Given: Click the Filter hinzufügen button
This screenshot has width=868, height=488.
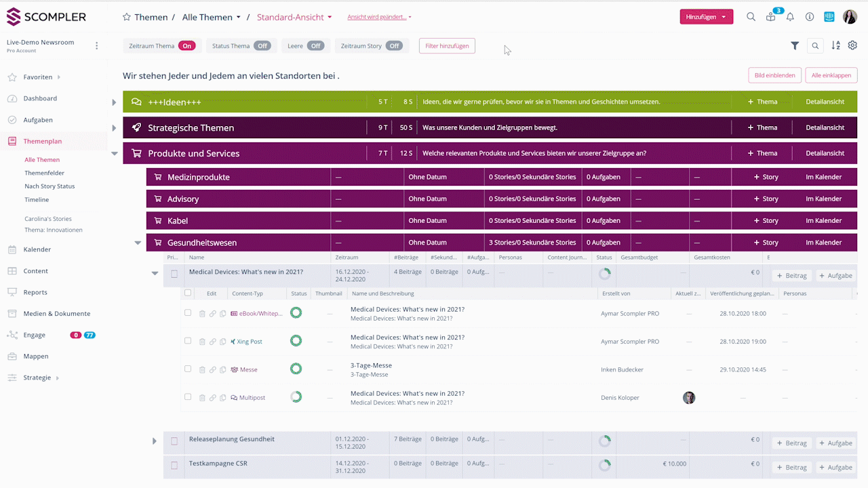Looking at the screenshot, I should tap(447, 46).
